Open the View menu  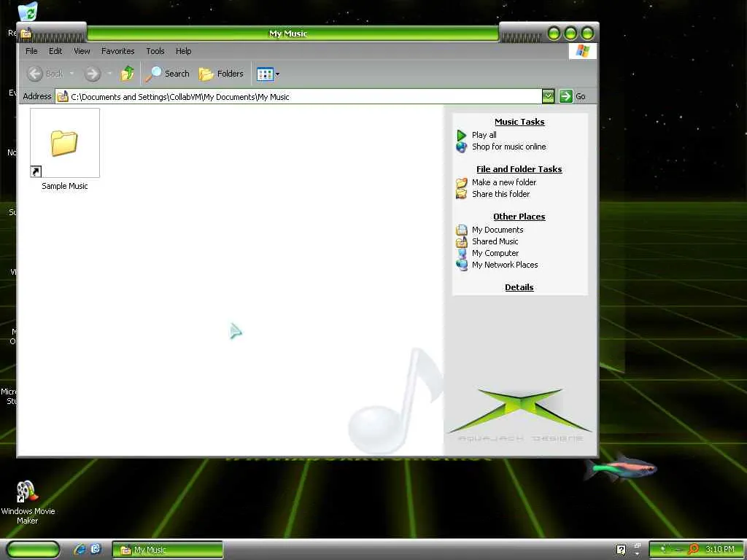(82, 51)
